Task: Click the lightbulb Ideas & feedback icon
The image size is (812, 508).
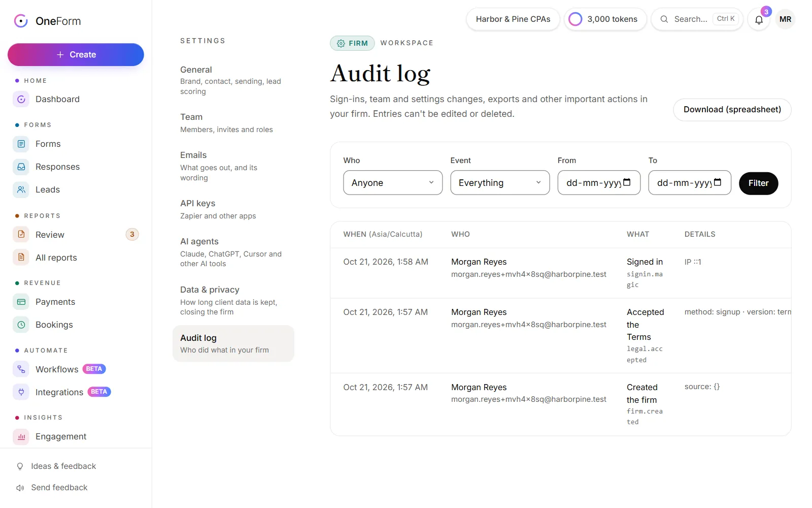Action: 20,466
